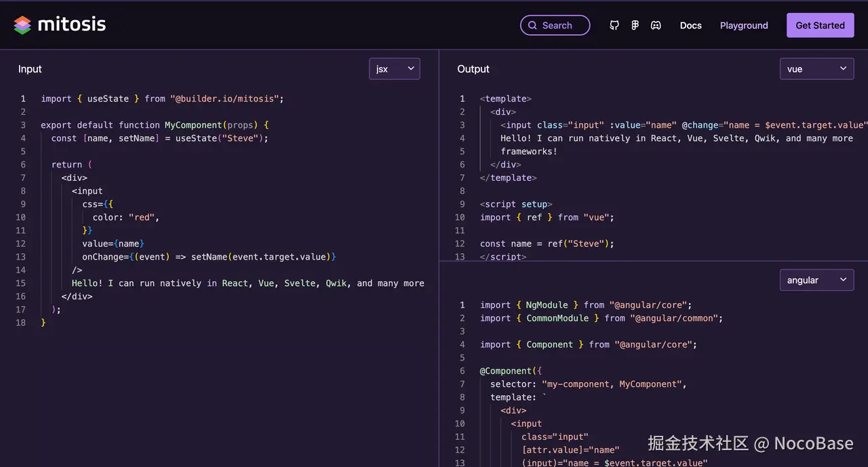The width and height of the screenshot is (868, 467).
Task: Click the Vue input class="input" line
Action: click(684, 125)
